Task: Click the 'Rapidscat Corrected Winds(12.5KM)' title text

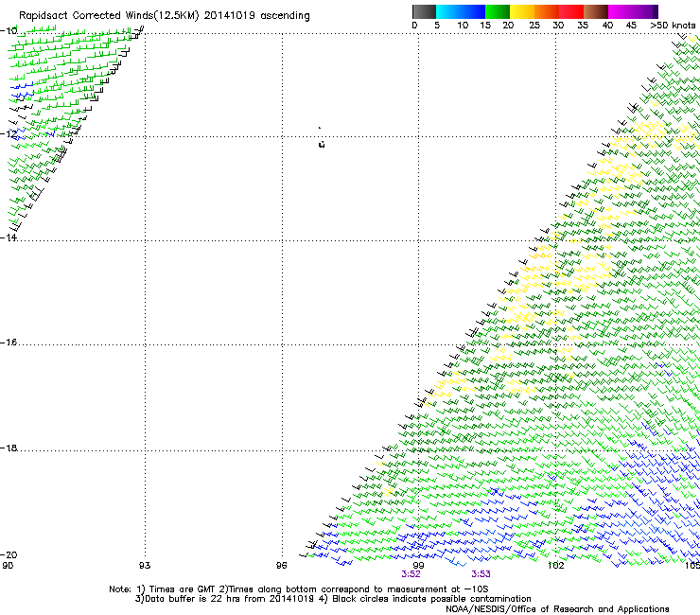Action: [109, 16]
